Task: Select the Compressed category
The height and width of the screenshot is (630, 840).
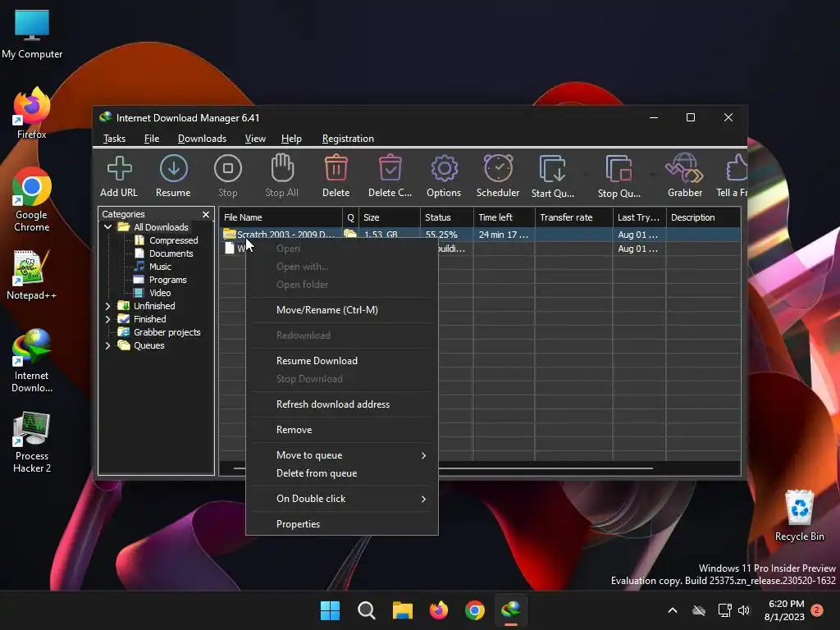Action: click(173, 240)
